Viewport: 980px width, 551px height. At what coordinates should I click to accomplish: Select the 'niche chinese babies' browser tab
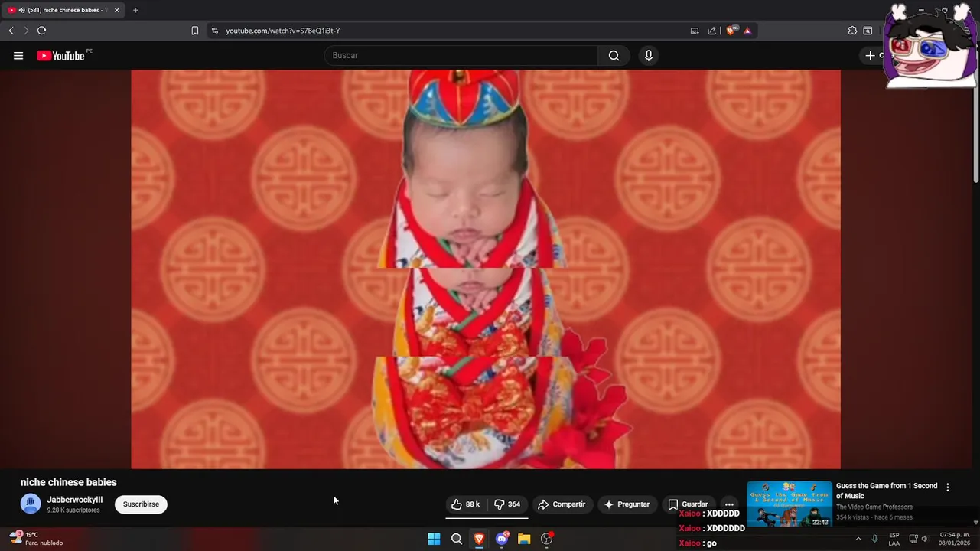pyautogui.click(x=63, y=10)
